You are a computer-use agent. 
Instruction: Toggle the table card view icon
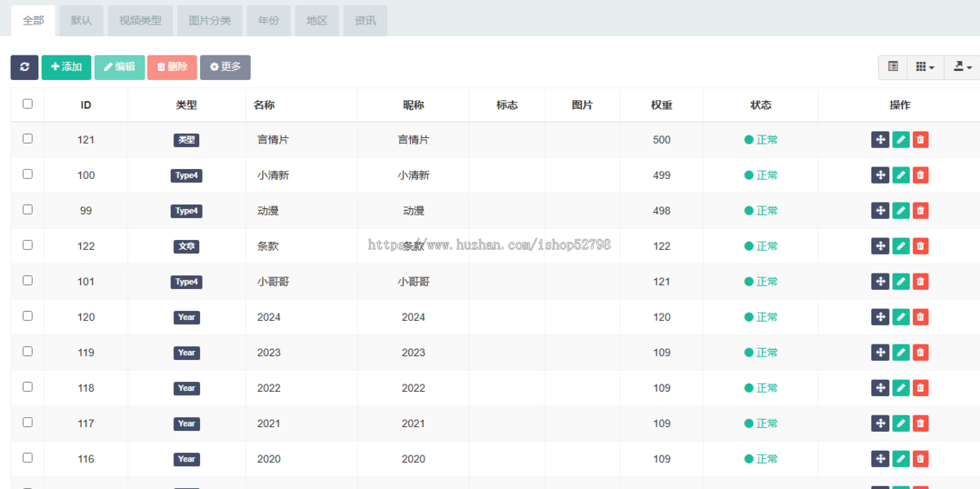893,67
